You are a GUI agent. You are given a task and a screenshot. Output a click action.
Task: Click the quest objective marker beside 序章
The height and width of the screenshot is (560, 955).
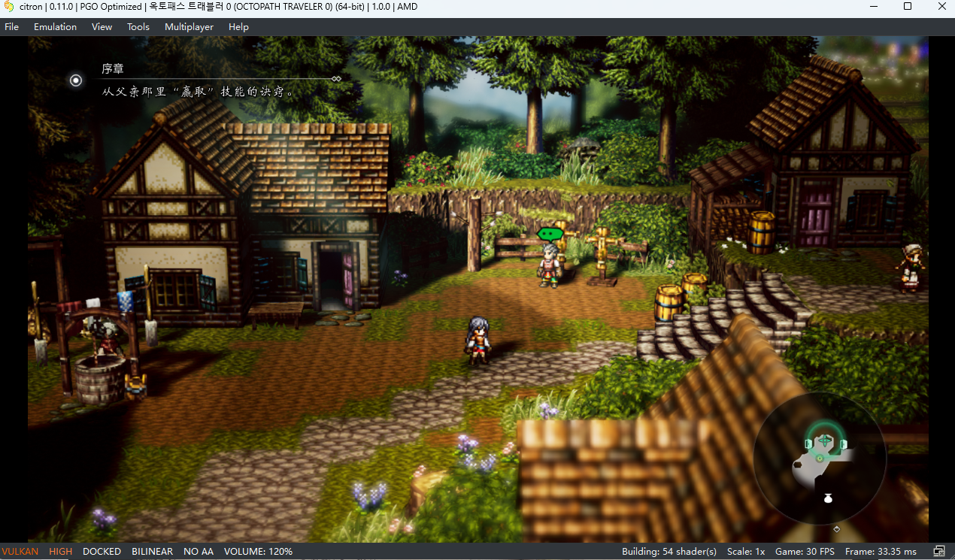pos(76,80)
